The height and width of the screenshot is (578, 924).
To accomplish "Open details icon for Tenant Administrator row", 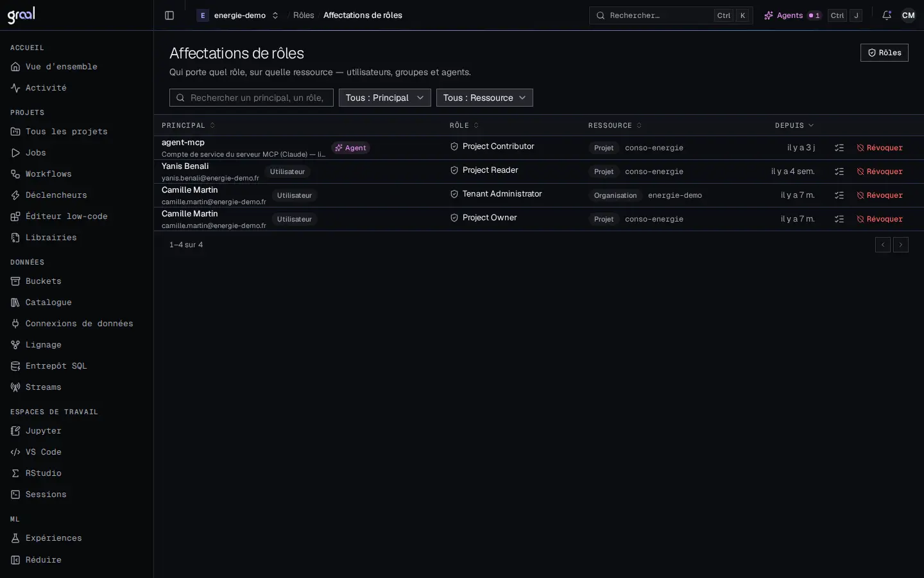I will point(839,195).
